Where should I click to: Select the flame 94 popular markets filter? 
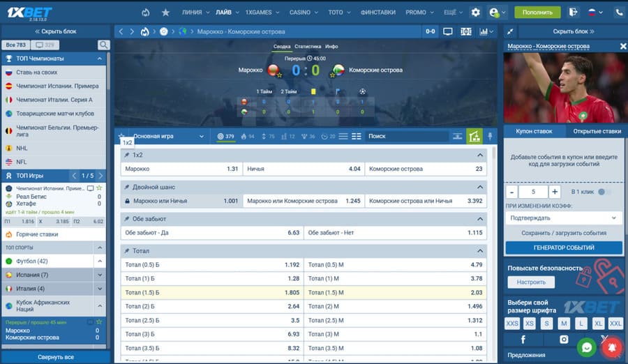tap(248, 136)
